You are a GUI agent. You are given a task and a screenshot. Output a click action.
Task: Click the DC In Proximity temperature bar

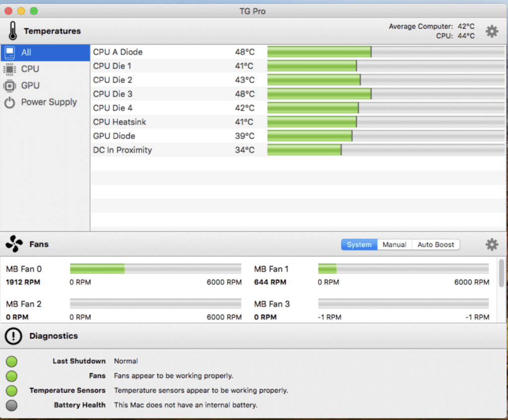pos(386,150)
